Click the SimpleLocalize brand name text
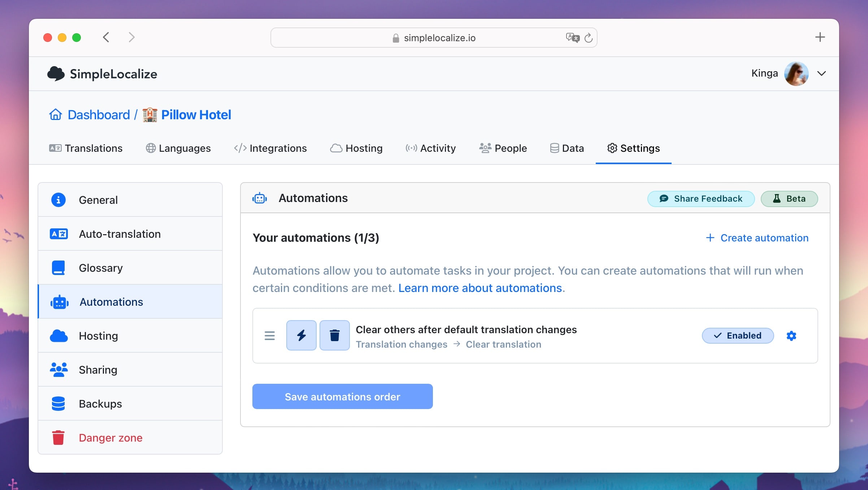The width and height of the screenshot is (868, 490). [x=113, y=74]
